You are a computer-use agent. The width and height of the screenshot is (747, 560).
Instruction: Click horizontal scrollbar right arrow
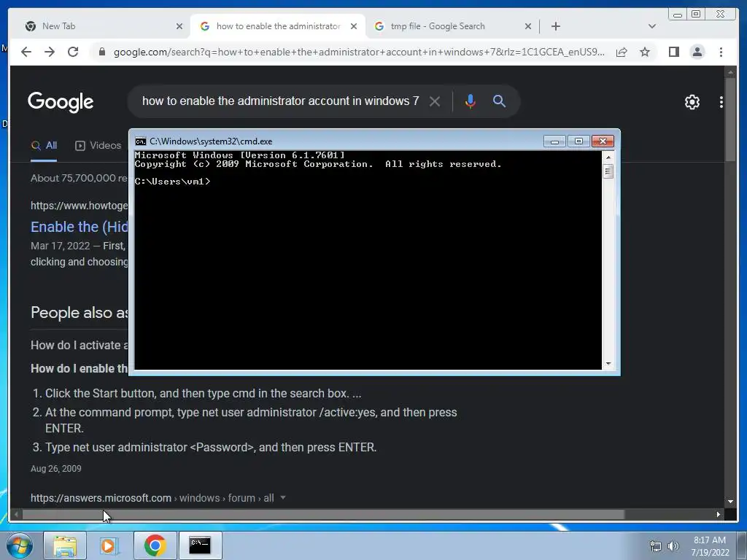(x=719, y=514)
